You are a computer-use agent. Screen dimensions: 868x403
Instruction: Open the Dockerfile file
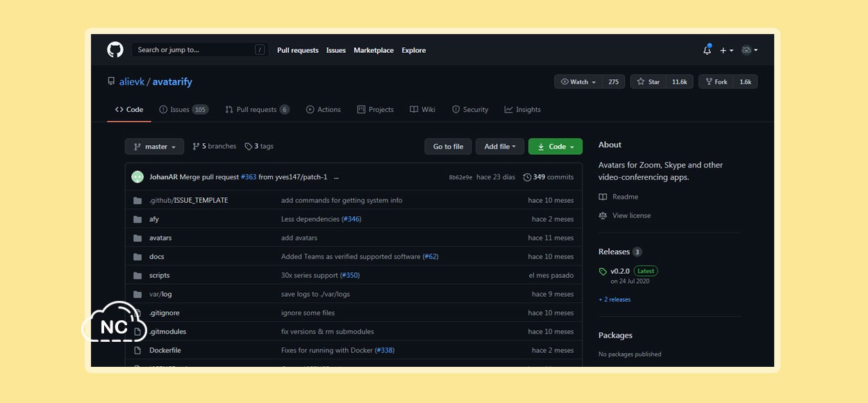(x=165, y=350)
